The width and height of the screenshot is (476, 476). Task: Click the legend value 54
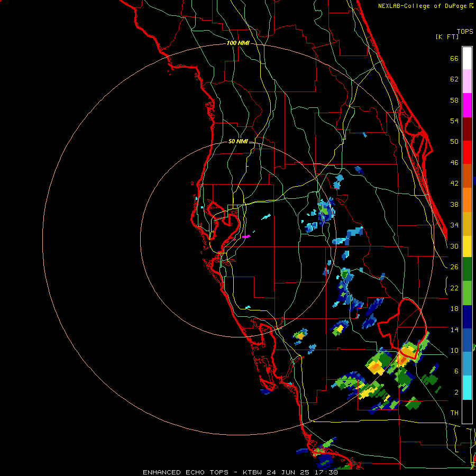[454, 121]
